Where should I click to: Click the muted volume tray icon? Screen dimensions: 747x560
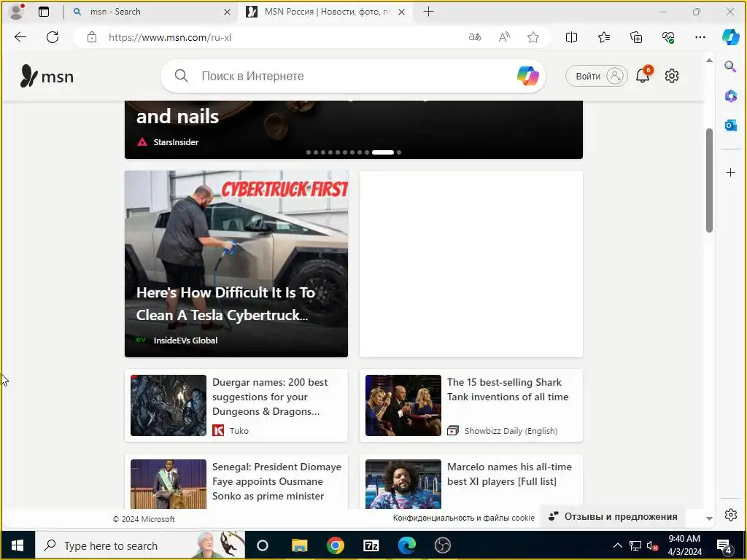[x=652, y=545]
